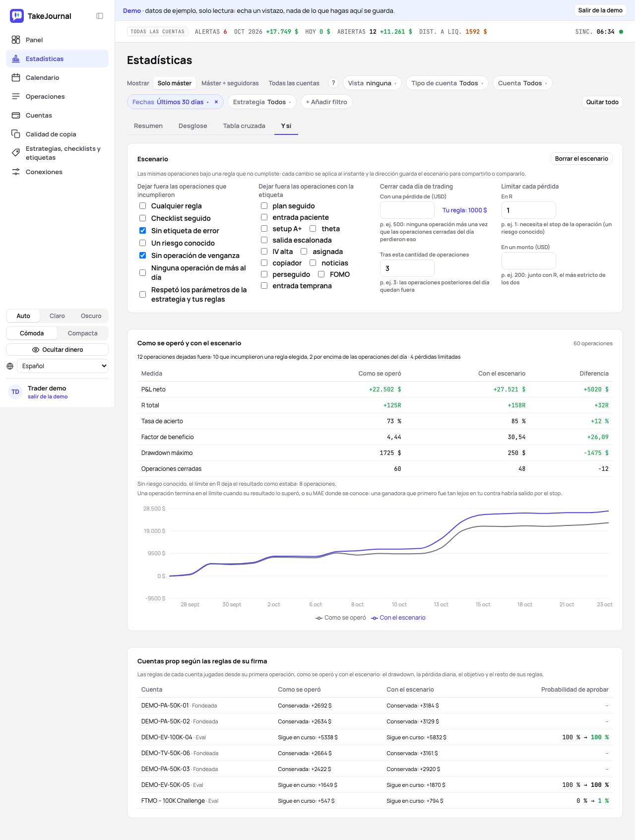Enable the plan seguido tag checkbox
The image size is (635, 840).
click(x=264, y=206)
